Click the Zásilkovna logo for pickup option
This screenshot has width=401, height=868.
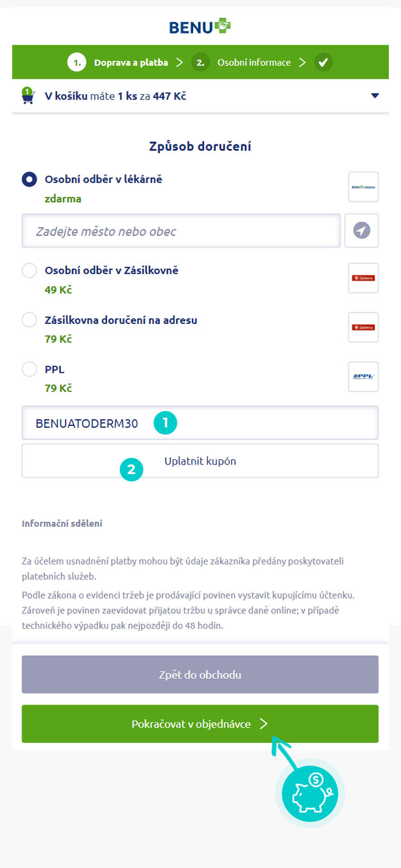(x=363, y=278)
